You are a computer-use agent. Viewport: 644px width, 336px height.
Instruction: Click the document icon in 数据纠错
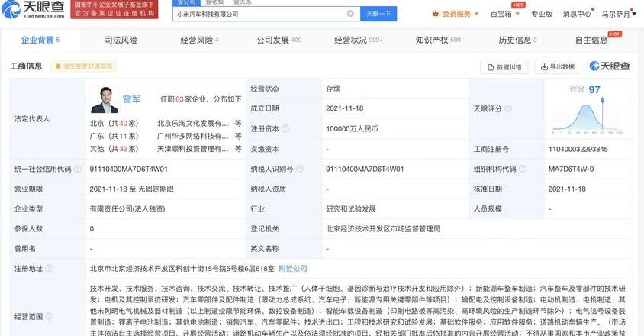tap(491, 67)
